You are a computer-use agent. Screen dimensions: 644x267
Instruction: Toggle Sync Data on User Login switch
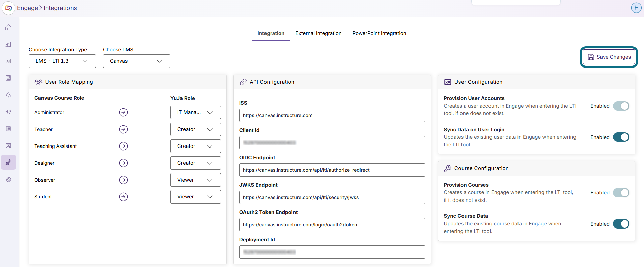pos(621,137)
